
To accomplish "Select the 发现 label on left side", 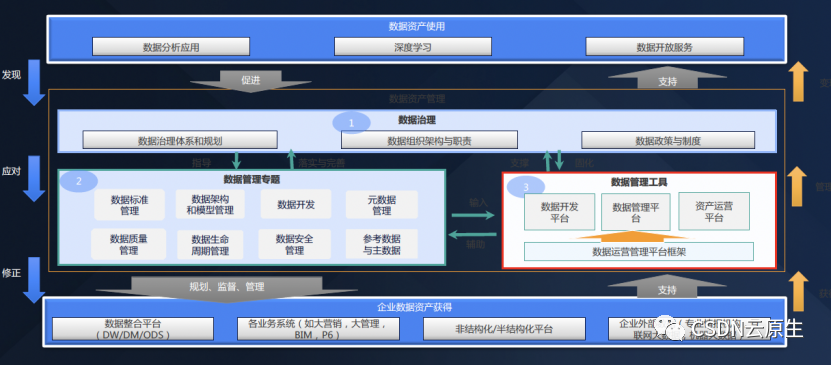I will click(11, 75).
